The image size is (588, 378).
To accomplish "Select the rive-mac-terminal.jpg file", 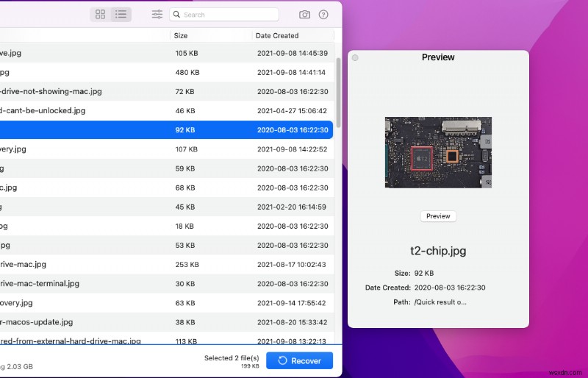I will coord(167,283).
